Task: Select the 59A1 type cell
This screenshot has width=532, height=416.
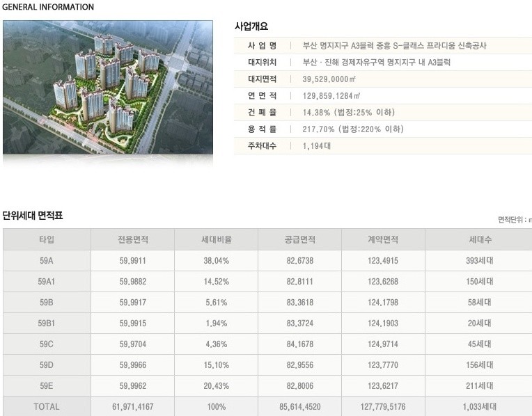Action: pos(47,282)
